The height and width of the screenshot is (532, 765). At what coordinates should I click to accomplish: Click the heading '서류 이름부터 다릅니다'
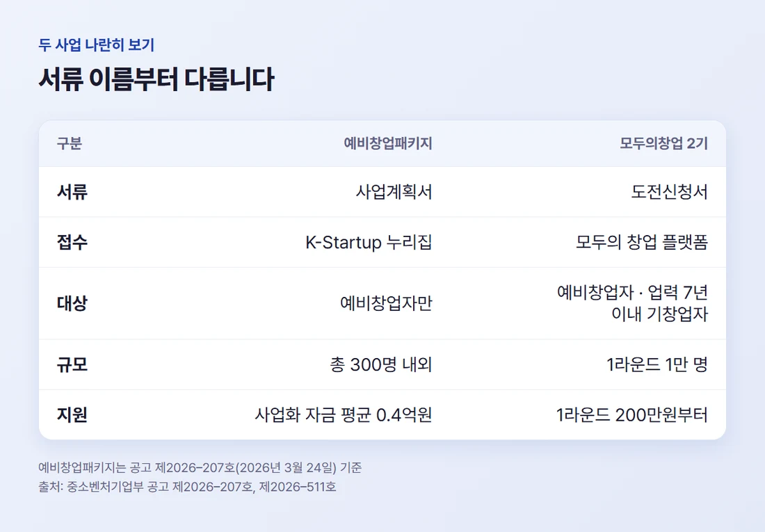[156, 79]
